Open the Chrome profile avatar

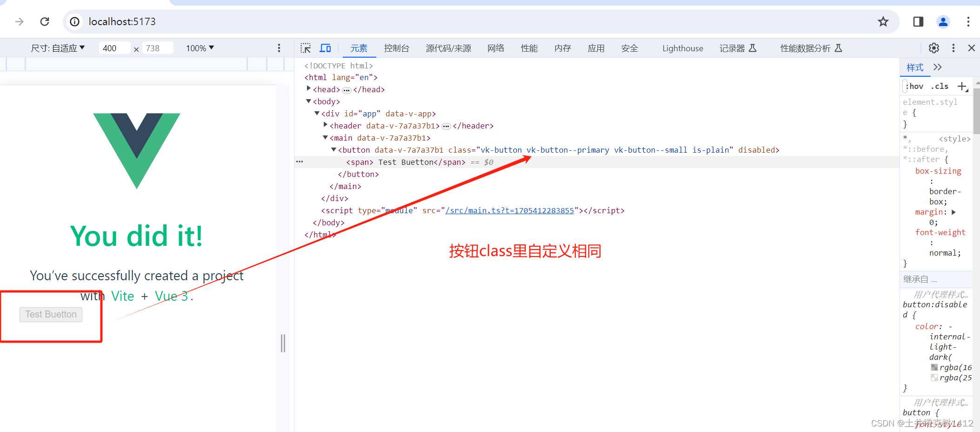pos(943,21)
